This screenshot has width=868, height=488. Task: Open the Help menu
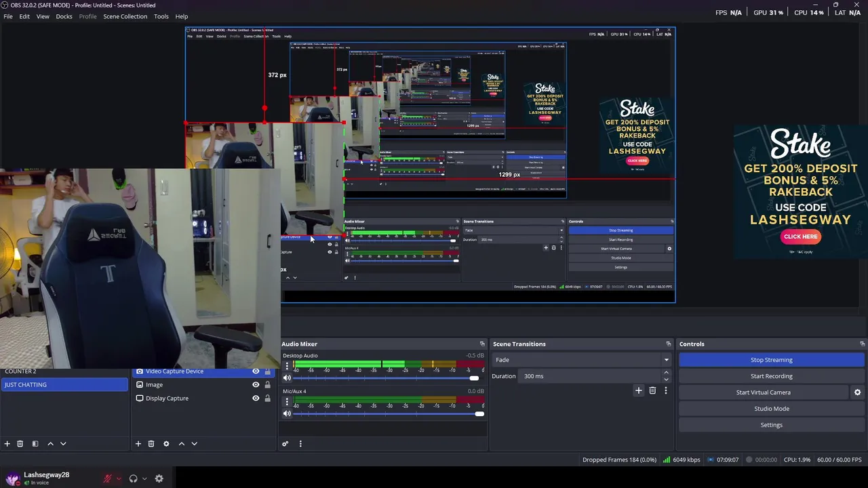[x=182, y=16]
